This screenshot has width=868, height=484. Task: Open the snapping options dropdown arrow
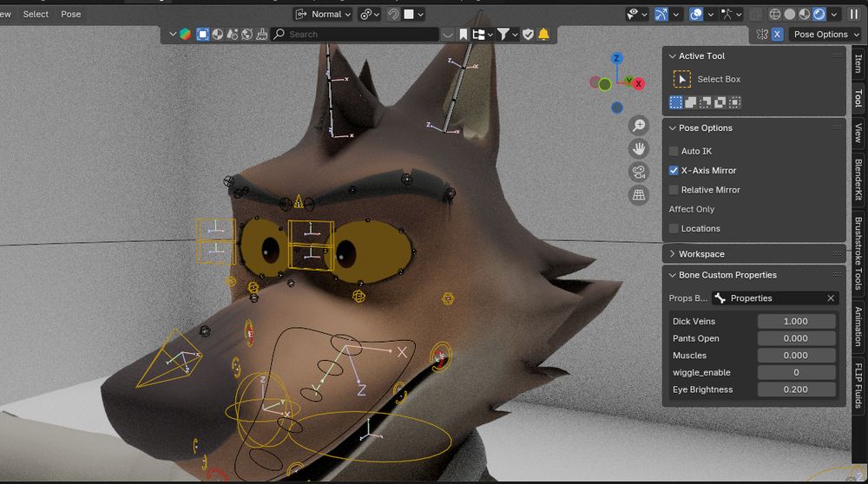coord(421,15)
